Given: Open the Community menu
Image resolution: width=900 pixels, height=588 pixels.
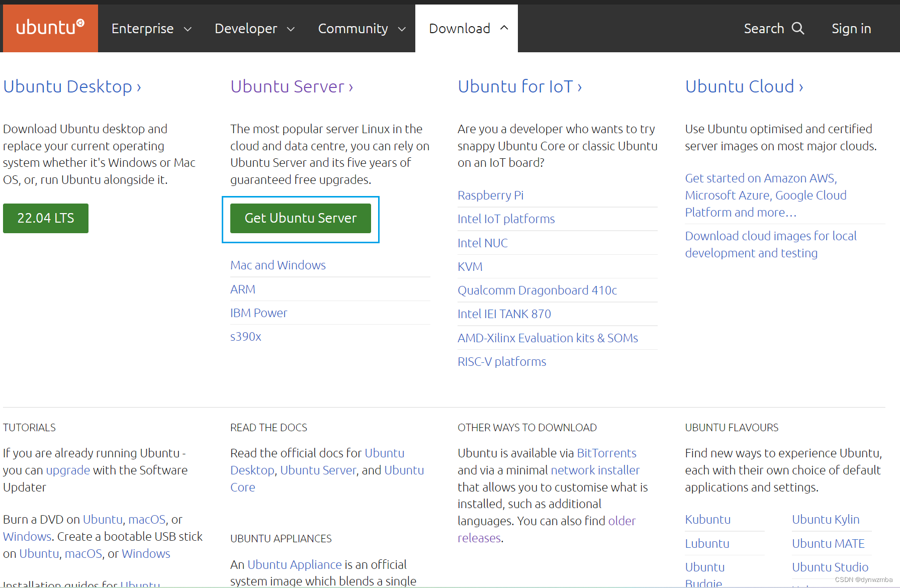Looking at the screenshot, I should point(362,29).
